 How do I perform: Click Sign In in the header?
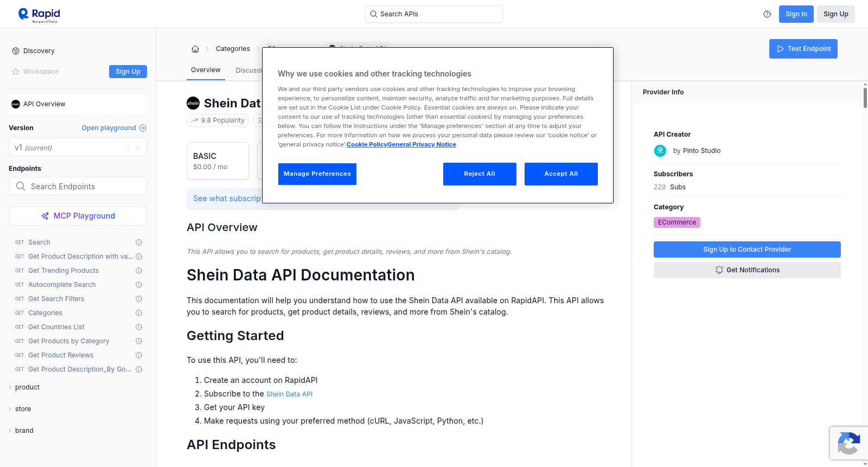[x=796, y=14]
